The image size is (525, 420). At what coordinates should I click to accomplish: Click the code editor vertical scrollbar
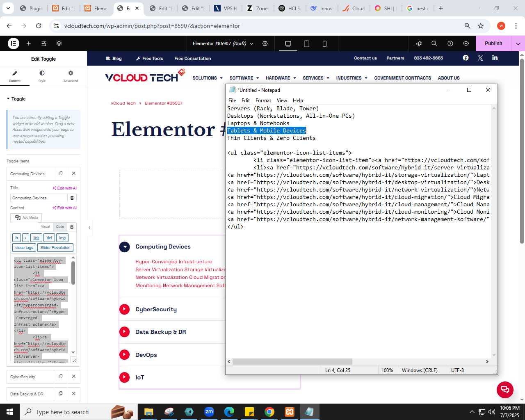click(x=73, y=272)
